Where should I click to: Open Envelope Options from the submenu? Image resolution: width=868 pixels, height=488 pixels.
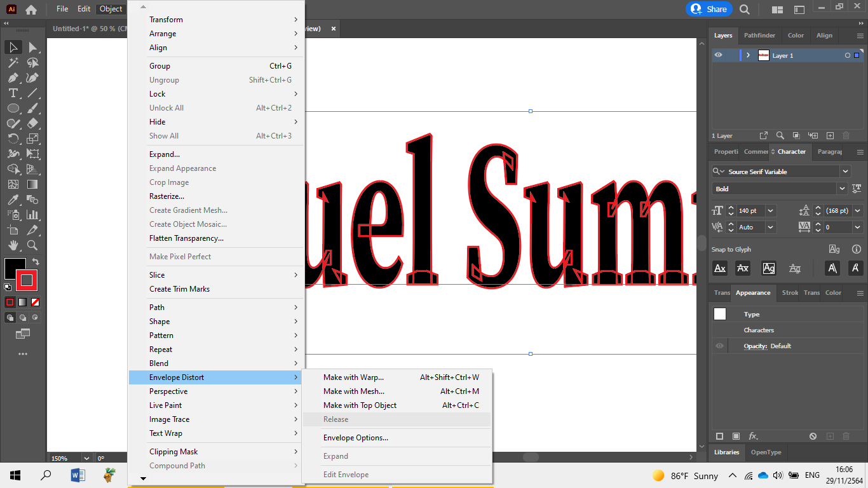[x=357, y=437]
